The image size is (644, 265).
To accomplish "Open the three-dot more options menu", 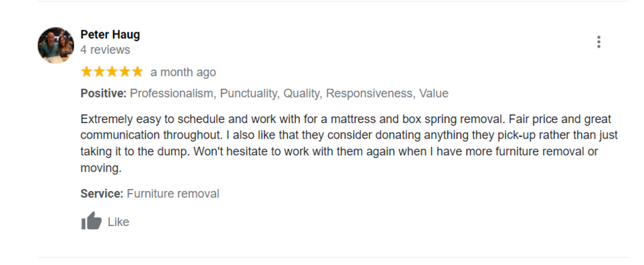I will pyautogui.click(x=598, y=42).
